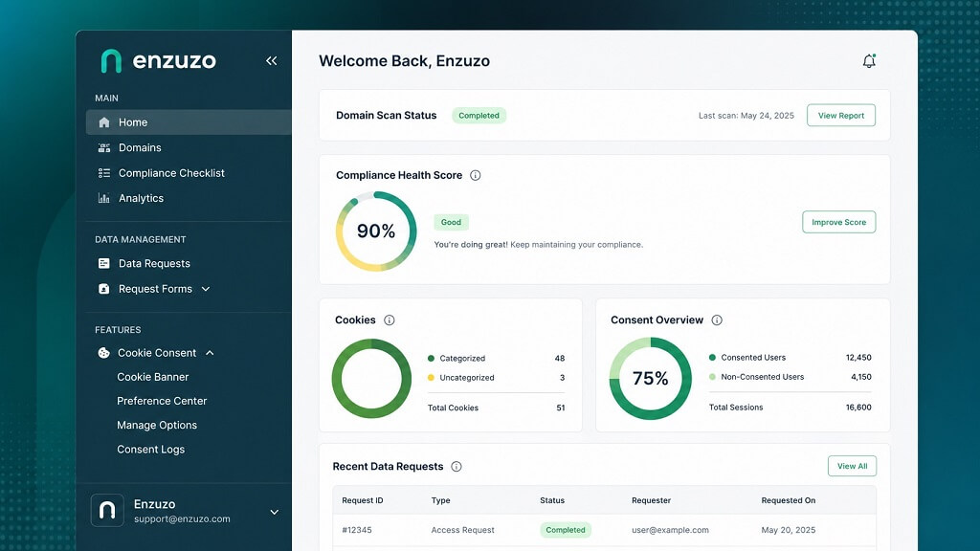Image resolution: width=980 pixels, height=551 pixels.
Task: Click the Cookie Consent cookie icon
Action: (103, 353)
